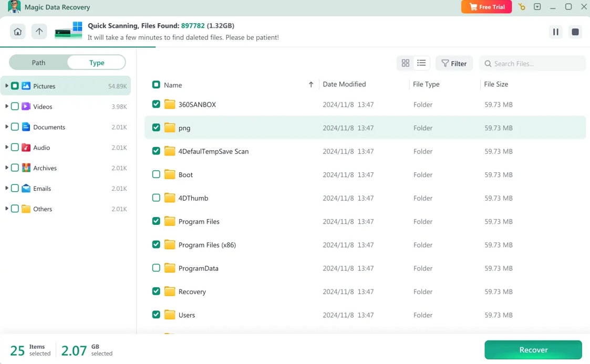Expand the Documents category arrow

click(x=6, y=127)
